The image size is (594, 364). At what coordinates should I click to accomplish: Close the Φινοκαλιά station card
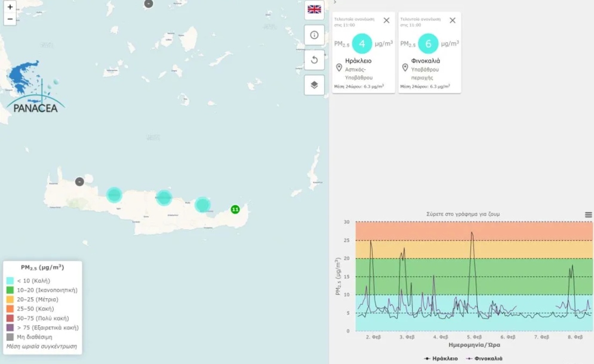453,20
